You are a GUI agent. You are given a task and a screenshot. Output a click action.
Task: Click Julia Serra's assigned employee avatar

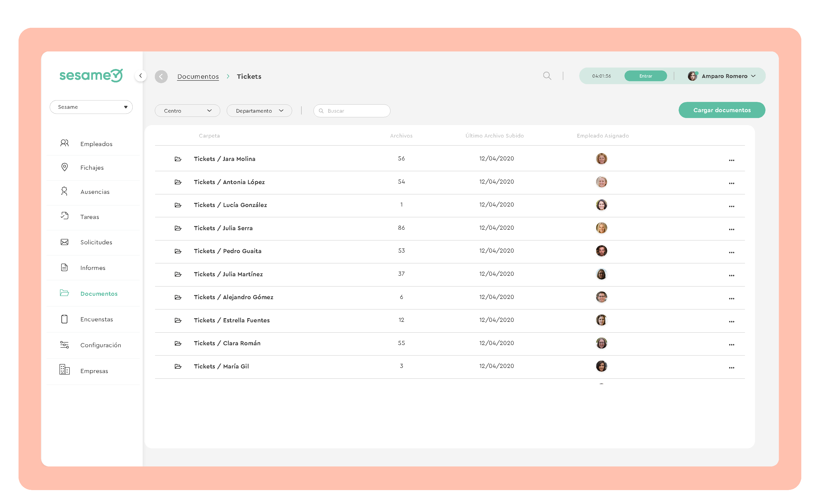coord(601,228)
